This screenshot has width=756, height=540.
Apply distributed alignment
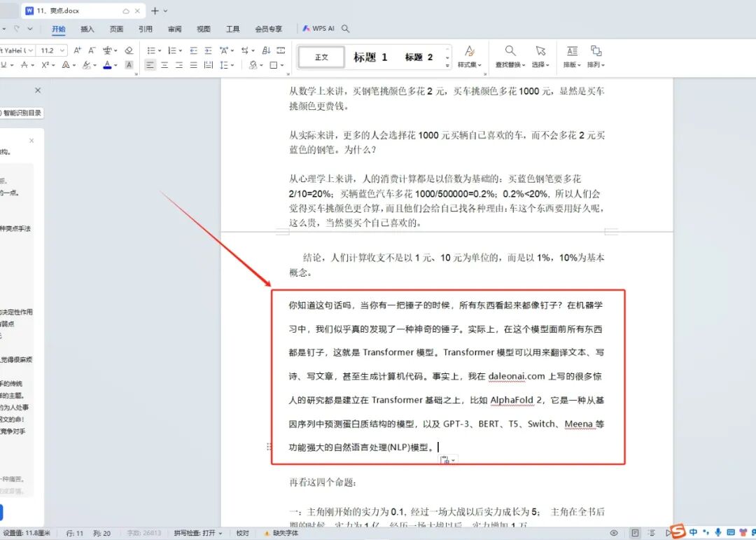[209, 64]
